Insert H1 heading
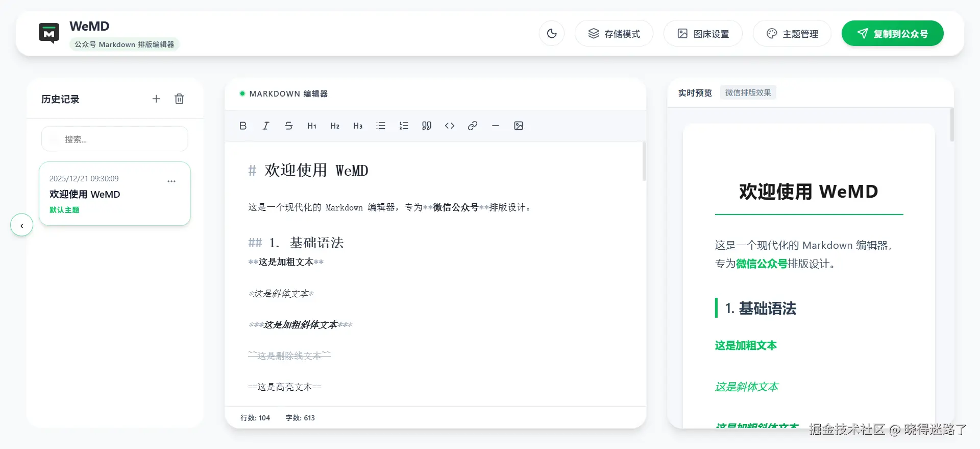The height and width of the screenshot is (449, 980). [x=312, y=126]
